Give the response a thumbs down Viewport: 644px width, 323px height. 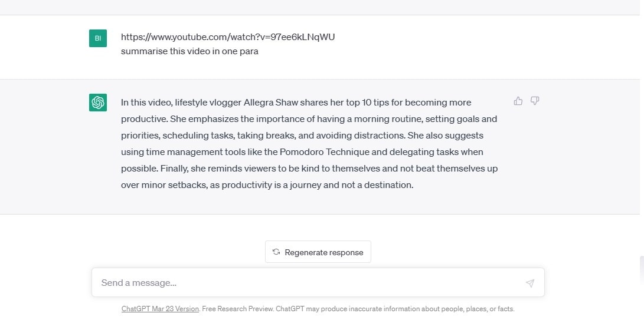click(535, 101)
